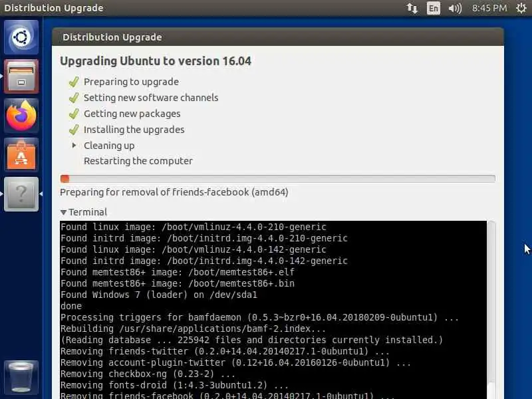
Task: Click the heading Upgrading Ubuntu to version 16.04
Action: [x=156, y=61]
